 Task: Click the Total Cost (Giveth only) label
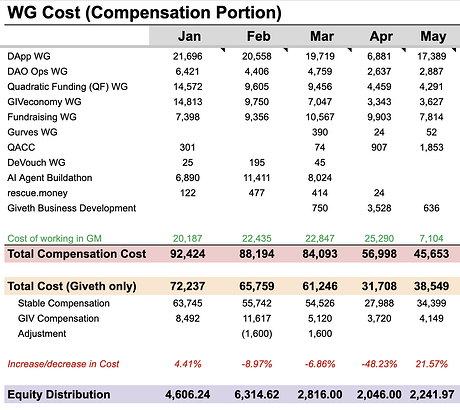(x=72, y=286)
